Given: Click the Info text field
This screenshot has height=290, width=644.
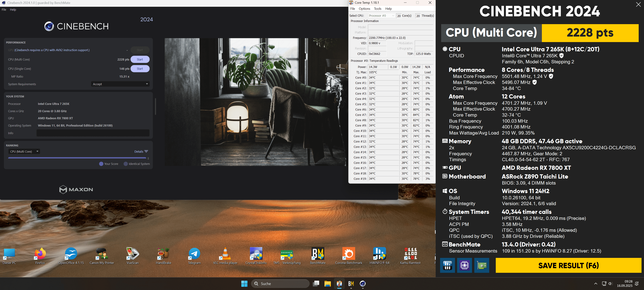Looking at the screenshot, I should pos(93,133).
